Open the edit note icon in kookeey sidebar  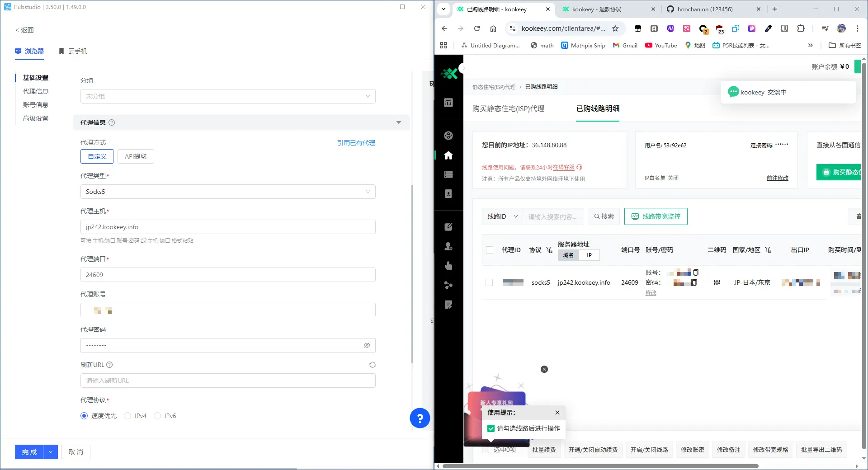tap(448, 227)
